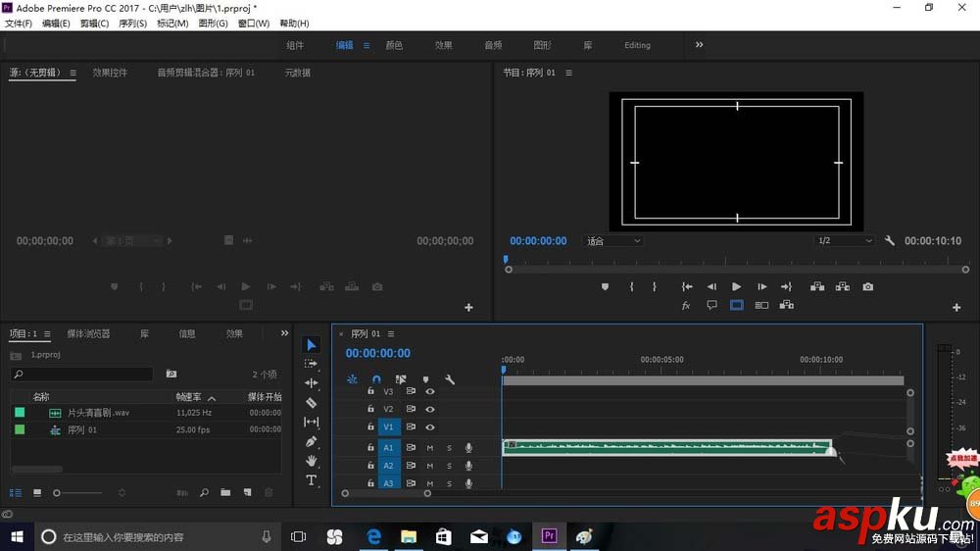Open the Program monitor button editor plus

point(956,307)
